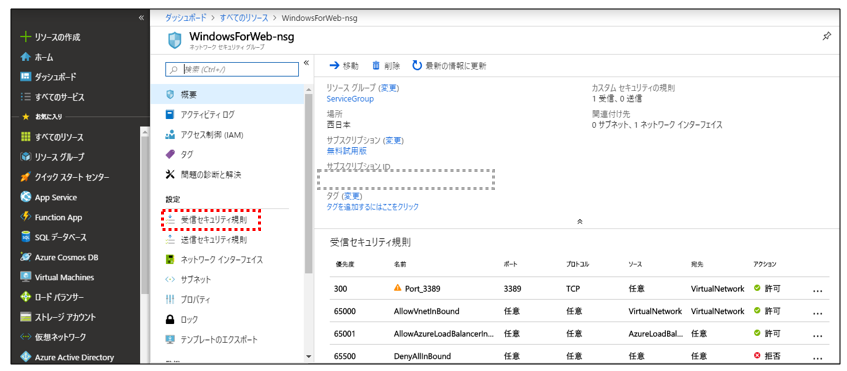This screenshot has width=847, height=371.
Task: Collapse the resource menu double chevron
Action: 306,63
